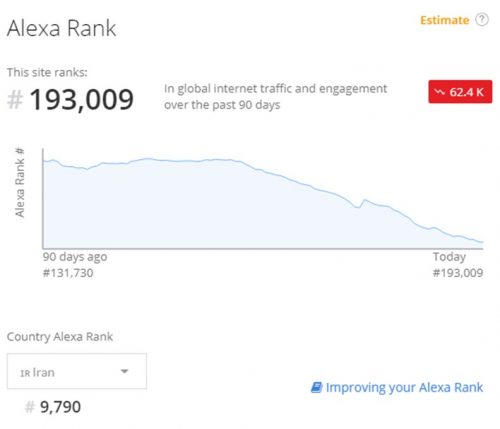Click the dip point in rank chart line
The width and height of the screenshot is (500, 429).
(x=358, y=207)
